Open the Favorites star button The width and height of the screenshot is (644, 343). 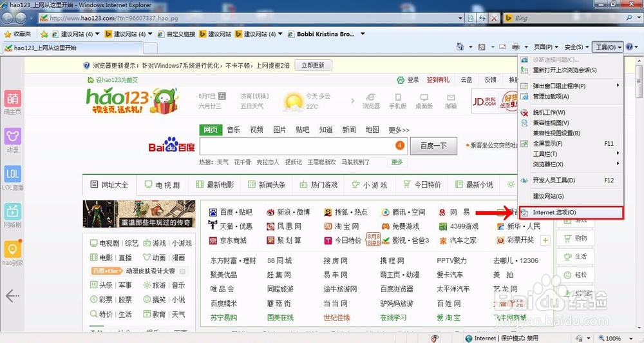(x=17, y=34)
